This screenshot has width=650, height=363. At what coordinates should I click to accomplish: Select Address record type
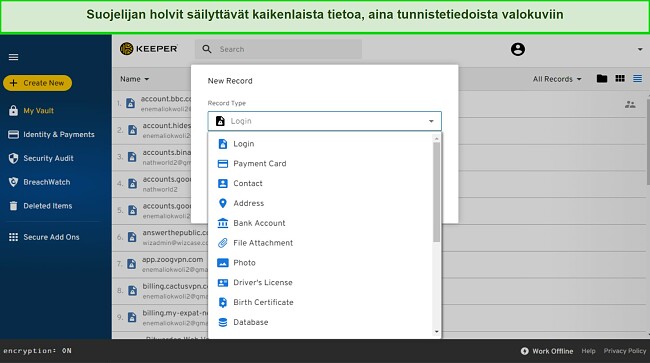[x=320, y=203]
